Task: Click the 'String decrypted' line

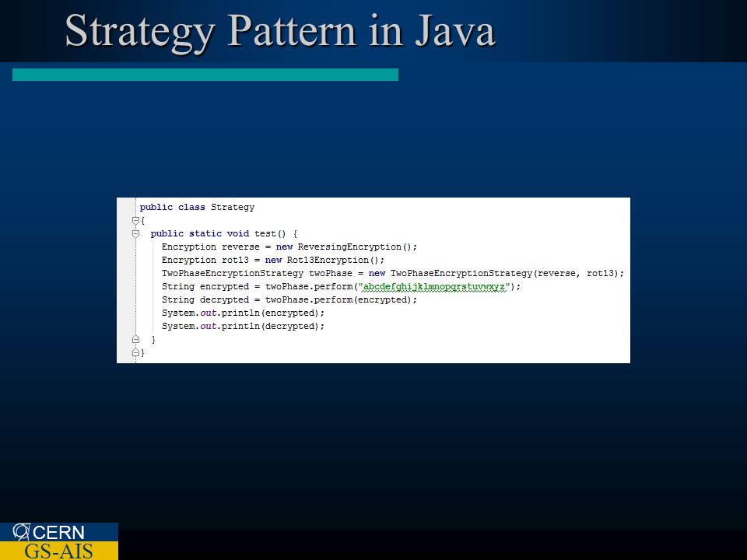Action: [x=289, y=300]
